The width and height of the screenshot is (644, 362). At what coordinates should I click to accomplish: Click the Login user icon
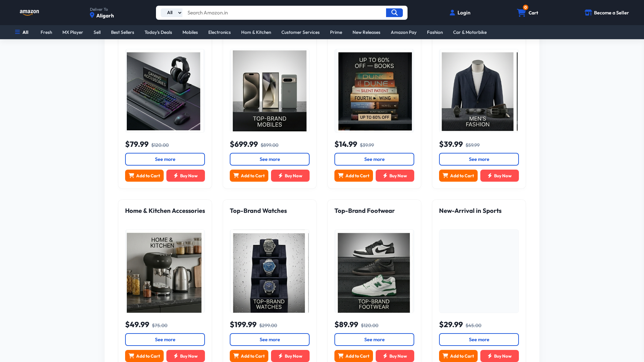452,13
